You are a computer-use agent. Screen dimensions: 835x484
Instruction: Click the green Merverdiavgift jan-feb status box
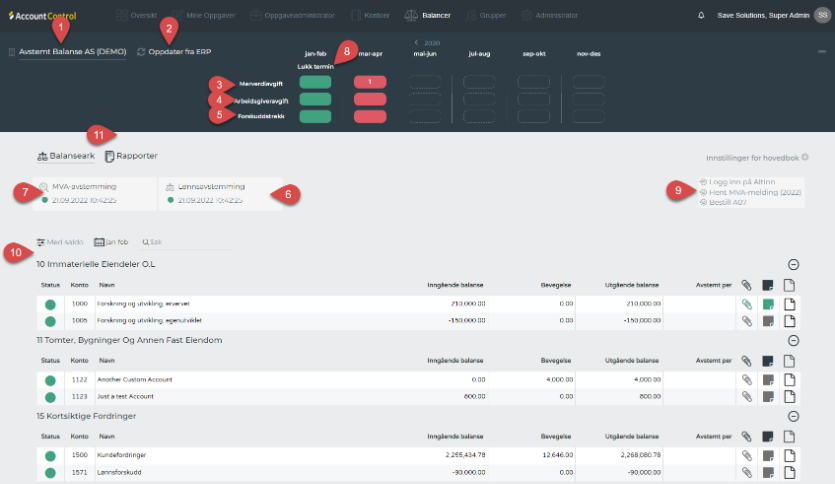pyautogui.click(x=315, y=82)
